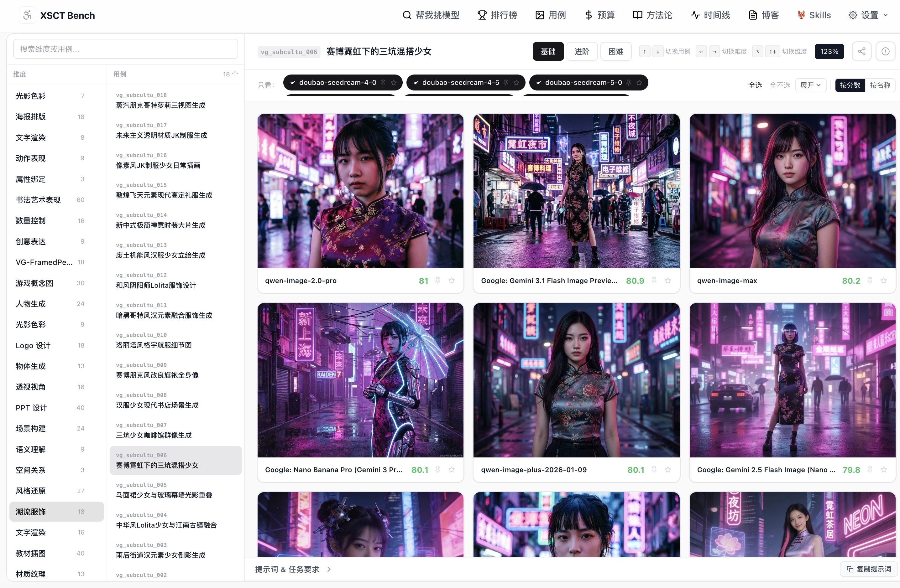Open the 展开 dropdown
The height and width of the screenshot is (588, 900).
tap(810, 85)
